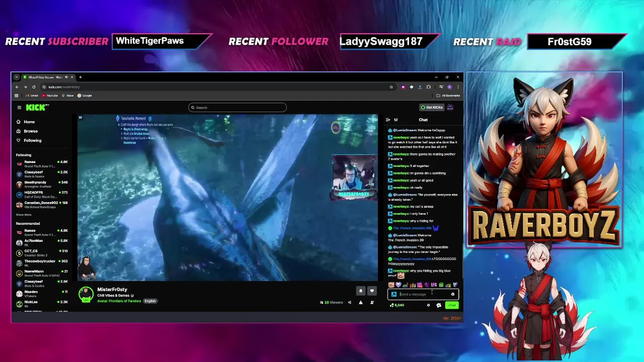Click the Chat panel heading
This screenshot has height=362, width=644.
click(x=423, y=120)
